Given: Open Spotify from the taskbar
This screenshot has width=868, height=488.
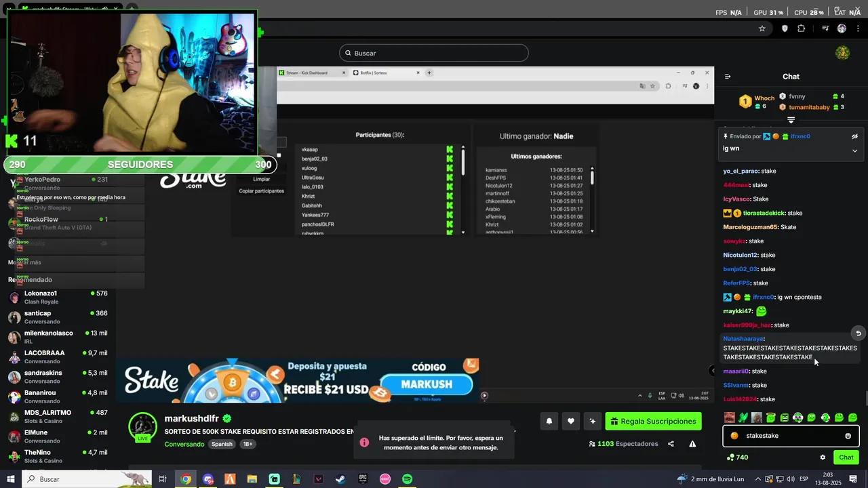Looking at the screenshot, I should pos(407,479).
